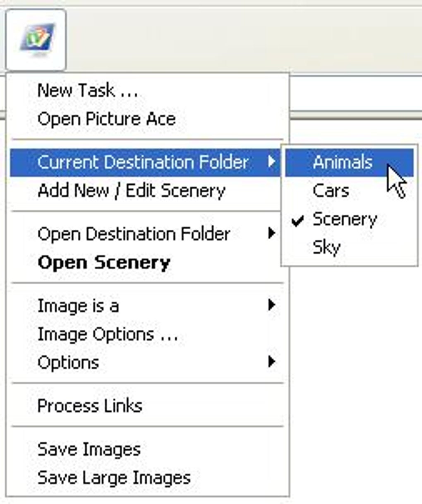Select Animals as destination folder
The image size is (422, 504).
click(343, 162)
